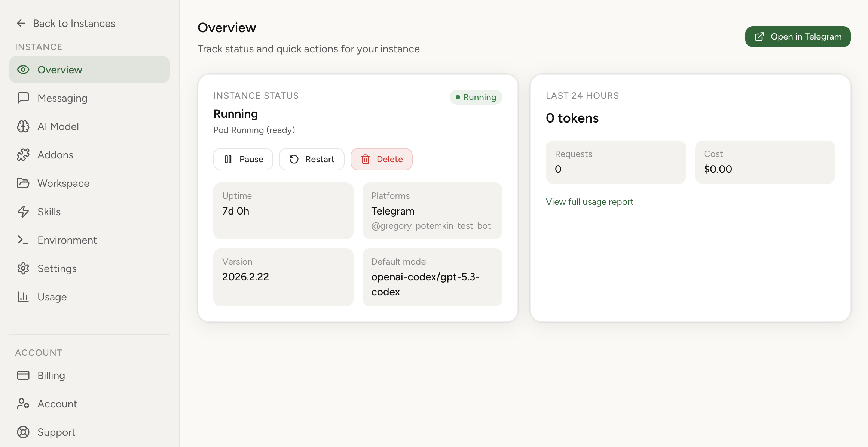Open the bot in Telegram
Viewport: 868px width, 447px height.
point(798,37)
